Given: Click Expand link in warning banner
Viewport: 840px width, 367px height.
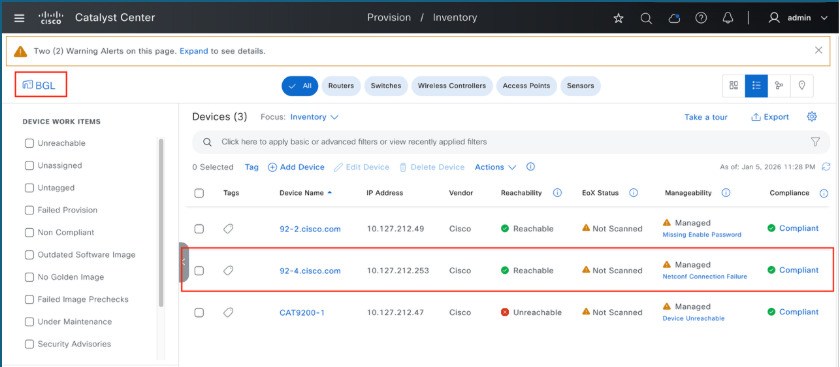Looking at the screenshot, I should coord(193,51).
